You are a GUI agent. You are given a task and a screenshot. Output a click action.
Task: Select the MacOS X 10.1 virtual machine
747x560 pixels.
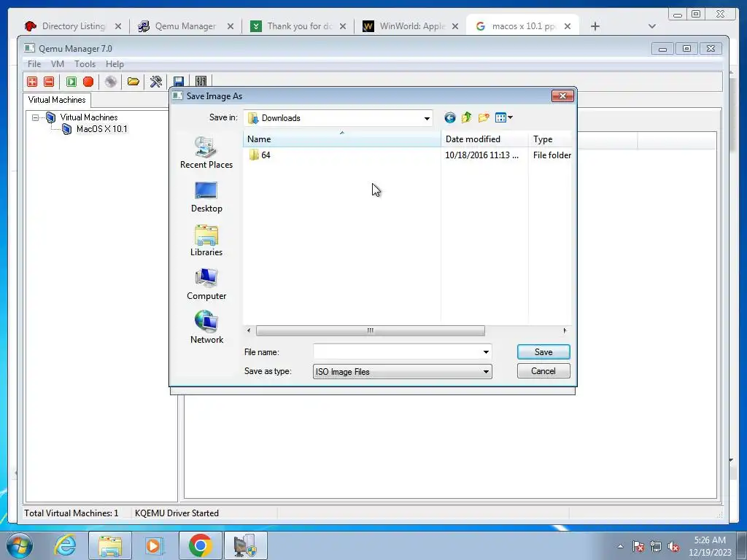click(101, 129)
